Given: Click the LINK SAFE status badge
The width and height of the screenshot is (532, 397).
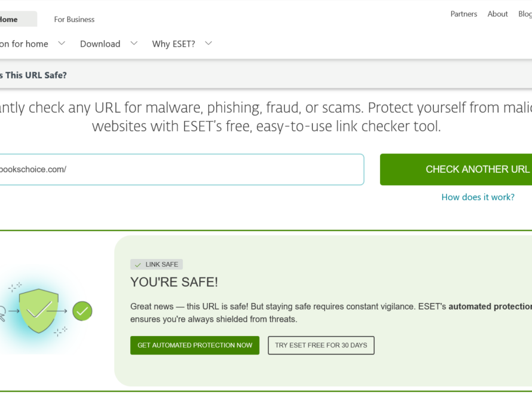Looking at the screenshot, I should 157,264.
